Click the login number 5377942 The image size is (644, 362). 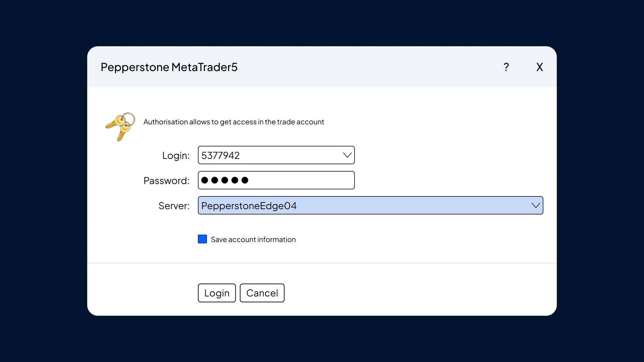point(220,156)
